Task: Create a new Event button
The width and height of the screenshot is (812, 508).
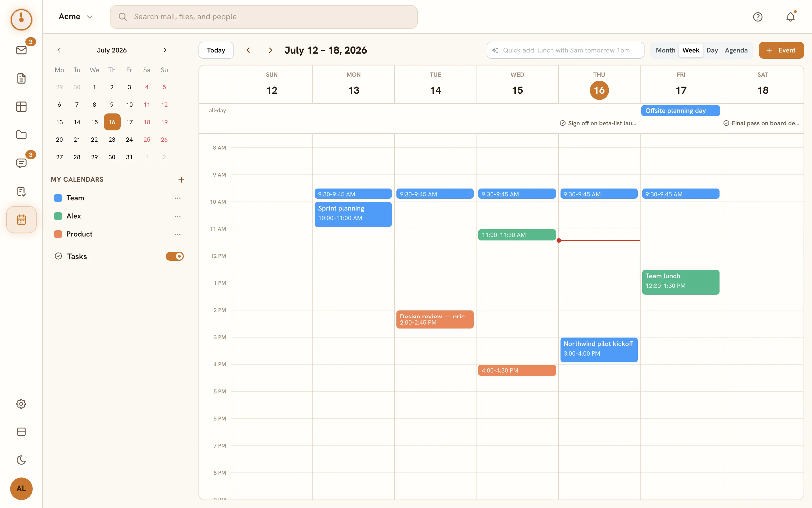Action: coord(781,51)
